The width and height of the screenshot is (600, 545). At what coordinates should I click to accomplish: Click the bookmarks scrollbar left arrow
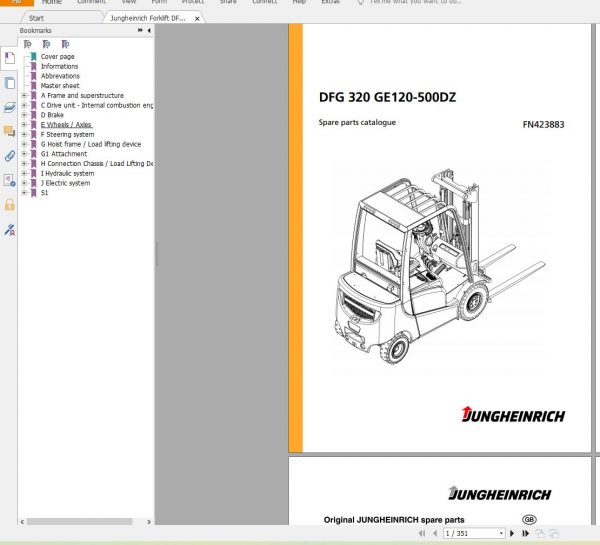(22, 522)
